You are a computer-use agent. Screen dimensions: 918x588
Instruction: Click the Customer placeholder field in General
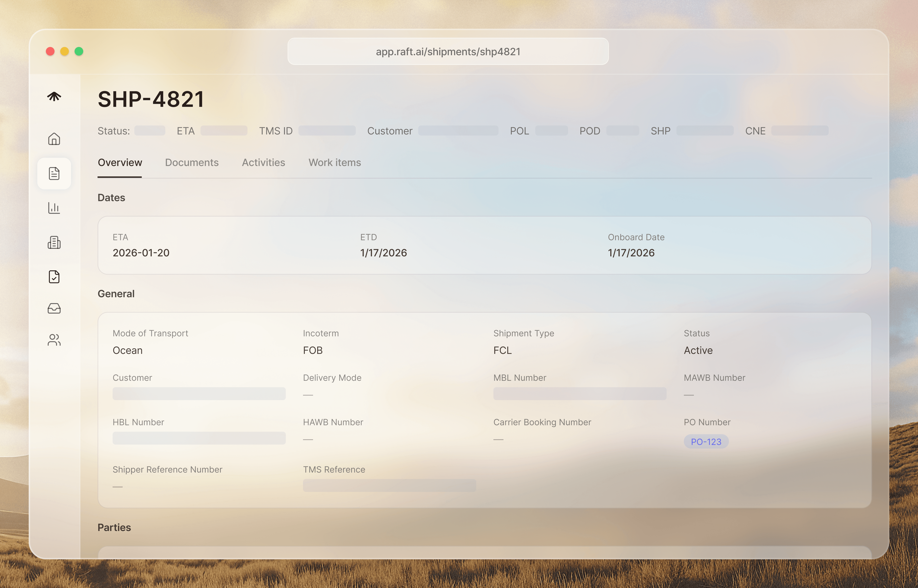point(199,394)
